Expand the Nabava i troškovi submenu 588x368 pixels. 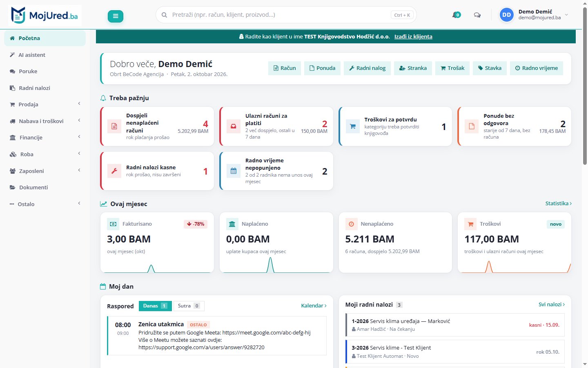45,121
